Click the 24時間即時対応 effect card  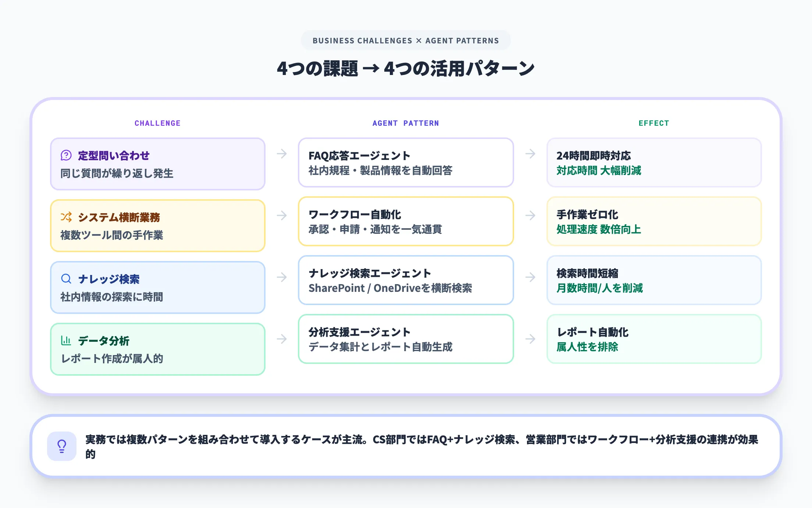(x=654, y=162)
